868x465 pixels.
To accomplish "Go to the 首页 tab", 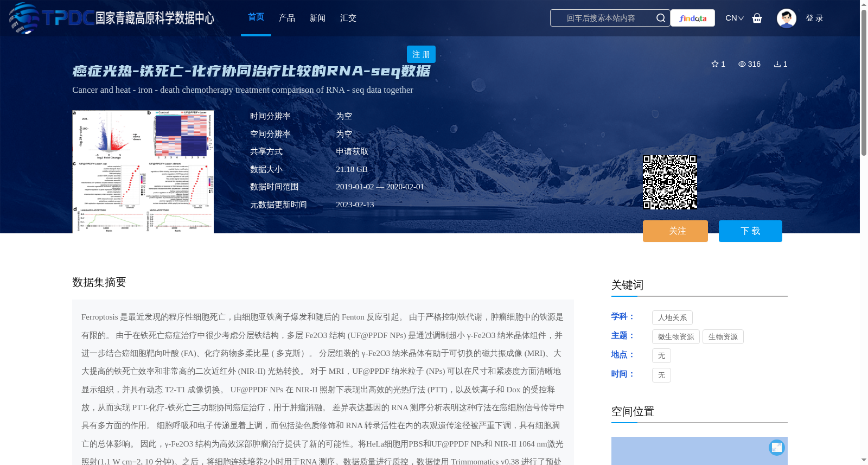I will (256, 17).
